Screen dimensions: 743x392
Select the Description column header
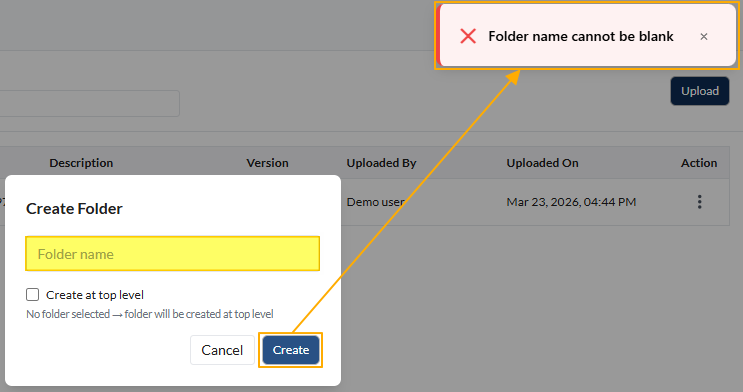(x=81, y=163)
